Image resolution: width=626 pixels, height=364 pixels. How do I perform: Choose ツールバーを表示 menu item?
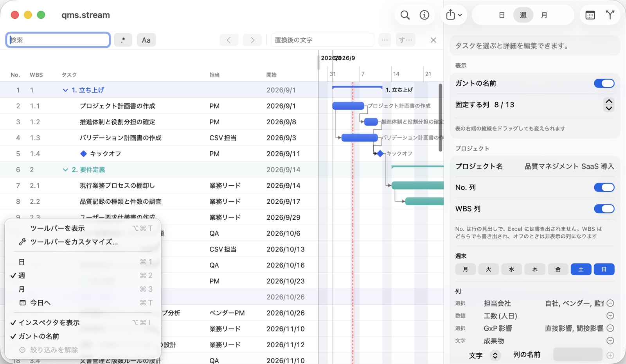pyautogui.click(x=83, y=228)
